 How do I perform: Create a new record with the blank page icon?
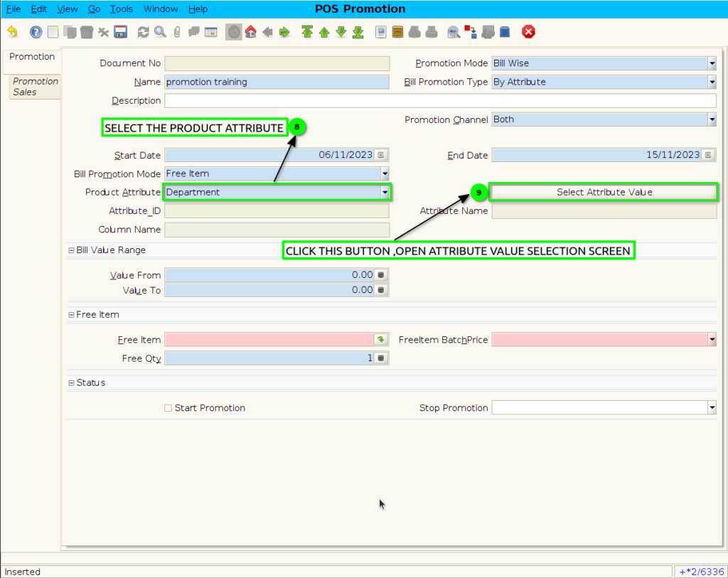tap(53, 32)
